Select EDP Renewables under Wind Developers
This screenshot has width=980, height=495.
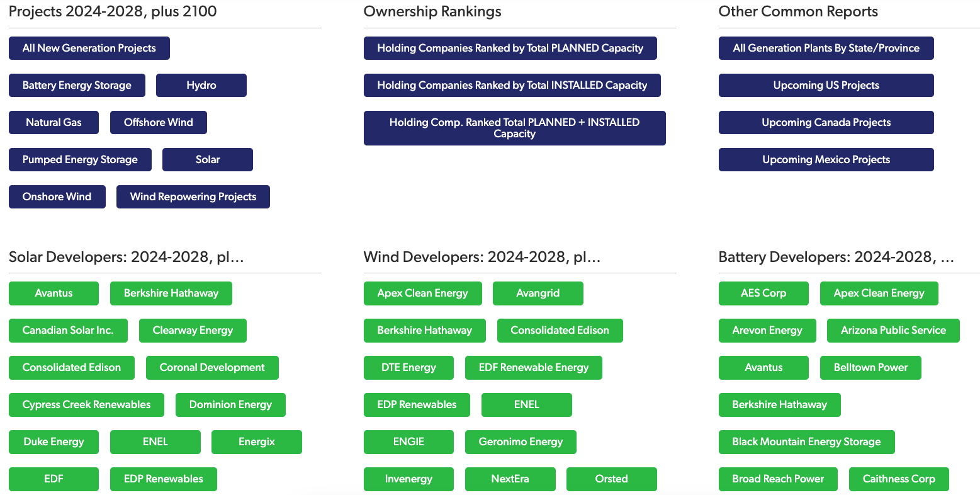[x=417, y=404]
